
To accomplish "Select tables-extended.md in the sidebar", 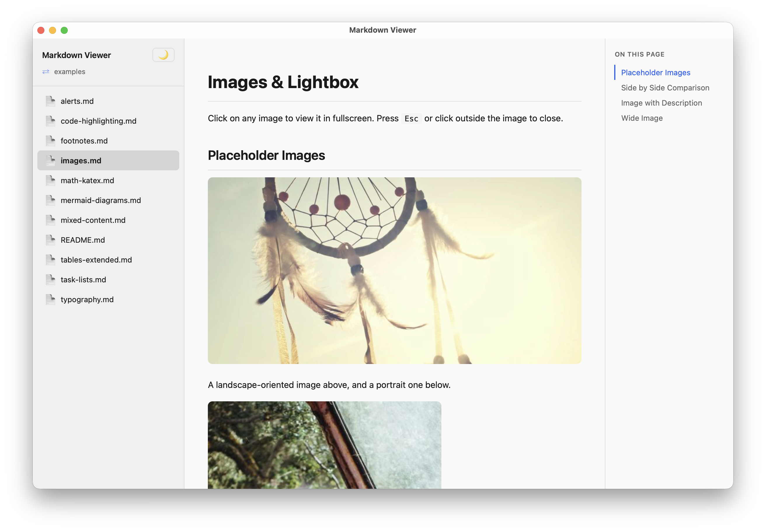I will (96, 260).
